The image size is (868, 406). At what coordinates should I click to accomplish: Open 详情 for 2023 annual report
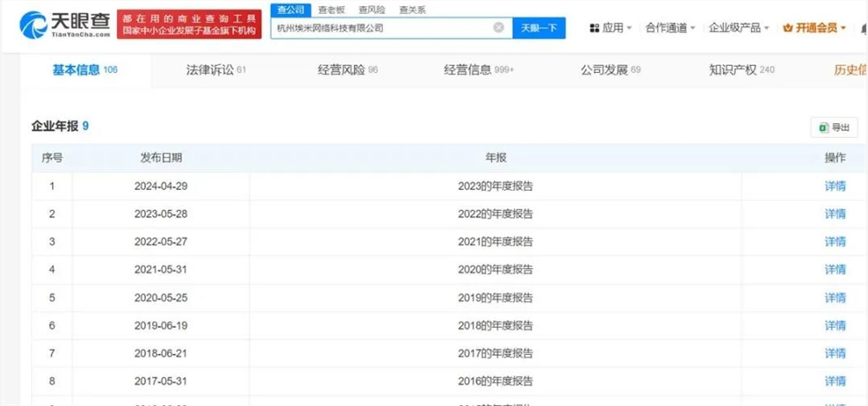tap(835, 187)
